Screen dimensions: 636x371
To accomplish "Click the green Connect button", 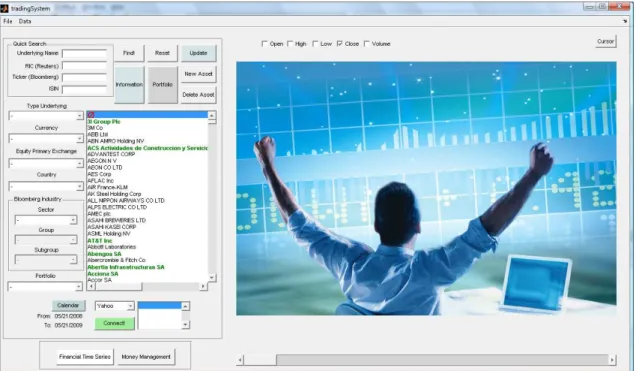I will (x=114, y=323).
